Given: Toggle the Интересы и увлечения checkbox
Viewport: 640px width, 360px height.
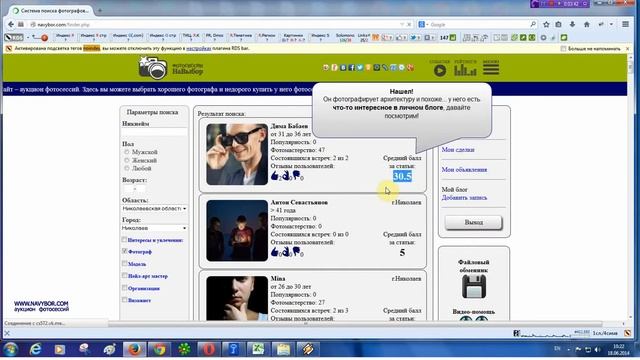Looking at the screenshot, I should 124,240.
